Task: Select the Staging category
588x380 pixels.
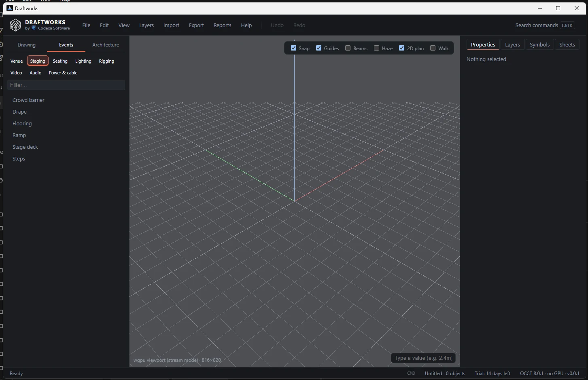Action: click(38, 61)
